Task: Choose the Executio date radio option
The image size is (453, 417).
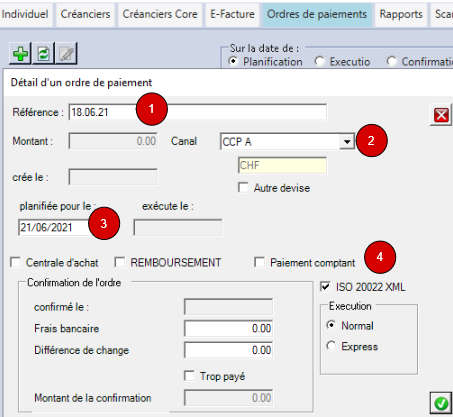Action: [x=320, y=61]
